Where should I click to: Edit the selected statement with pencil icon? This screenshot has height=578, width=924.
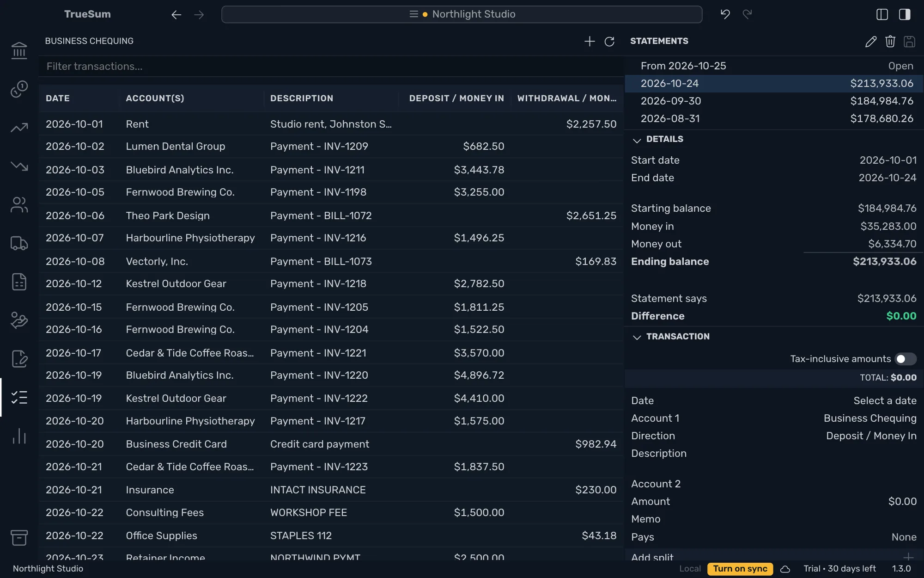870,42
